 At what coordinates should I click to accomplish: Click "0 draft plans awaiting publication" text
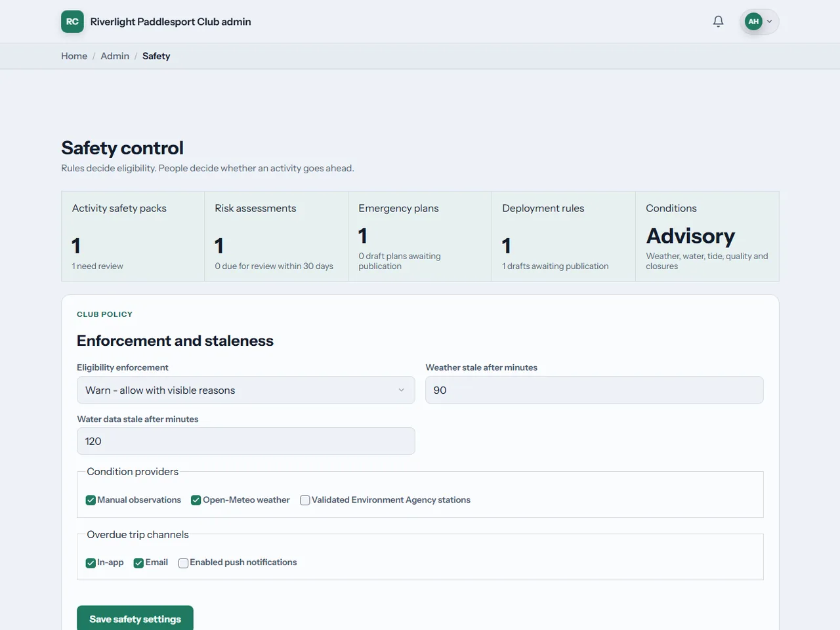[400, 261]
